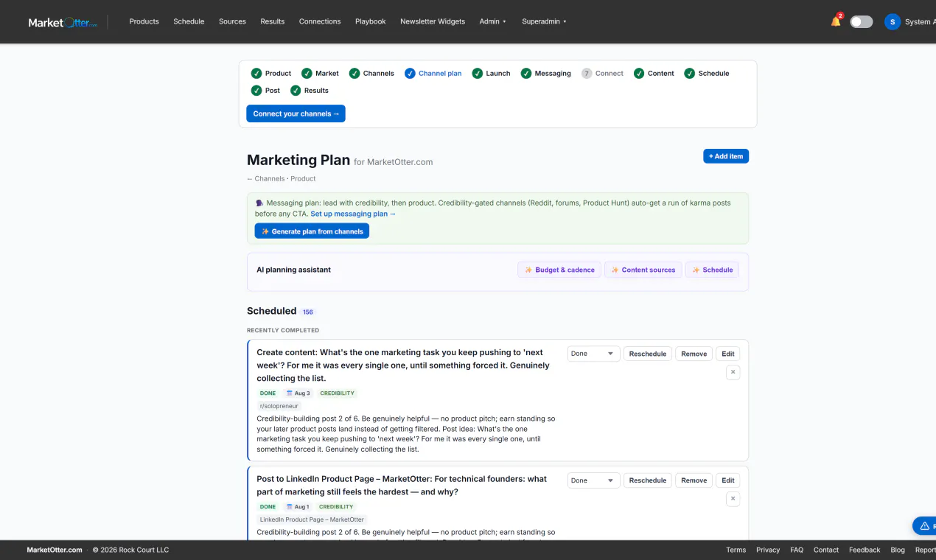The image size is (936, 560).
Task: Open the FAQ footer link
Action: click(x=797, y=550)
